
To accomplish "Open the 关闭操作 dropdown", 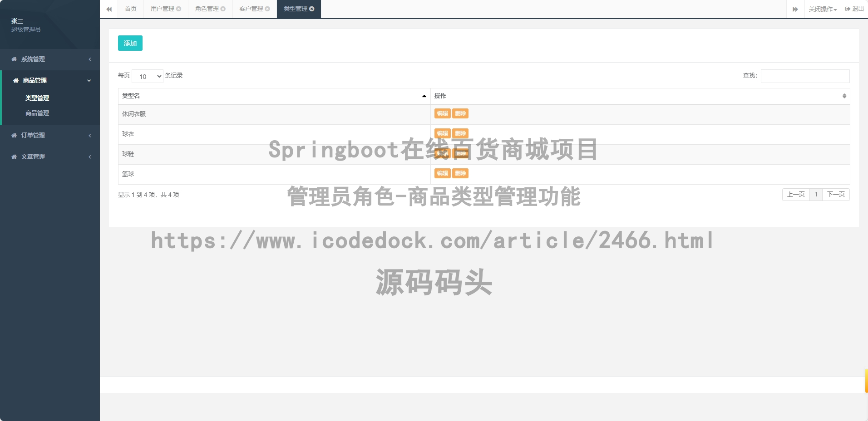I will click(823, 9).
